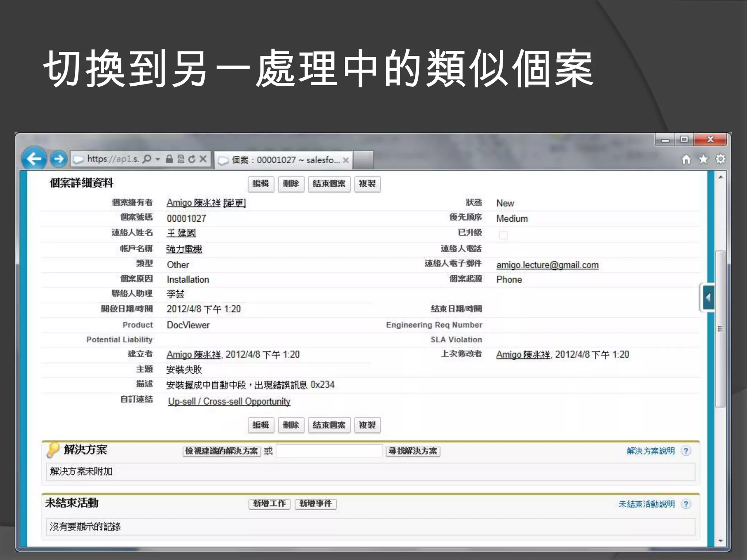Open 未結束活動說明 help link
Viewport: 747px width, 560px height.
[x=646, y=504]
